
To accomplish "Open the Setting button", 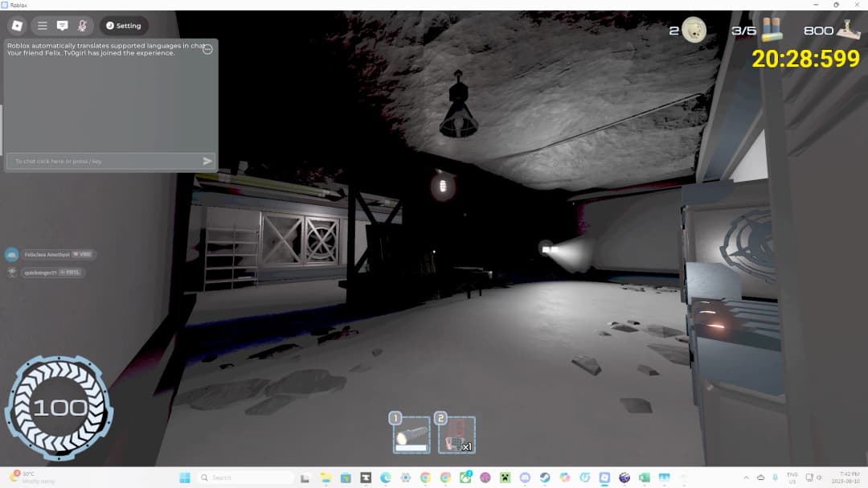I will tap(124, 26).
